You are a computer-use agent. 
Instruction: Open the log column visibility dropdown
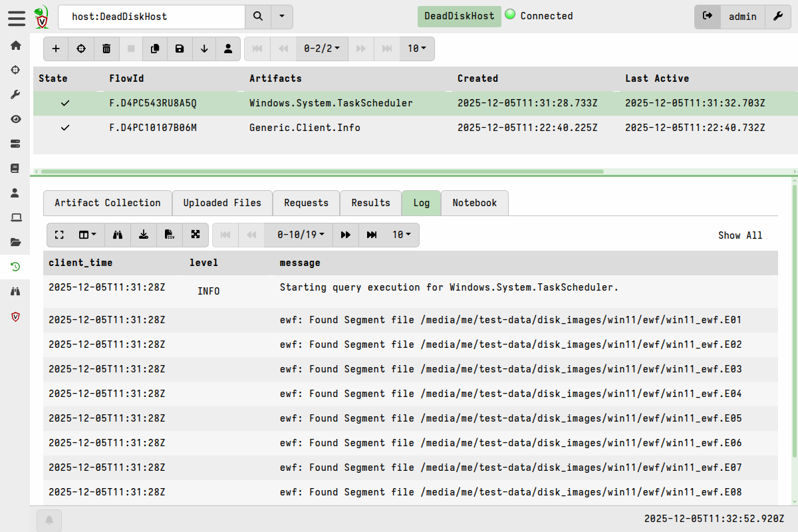pyautogui.click(x=88, y=235)
